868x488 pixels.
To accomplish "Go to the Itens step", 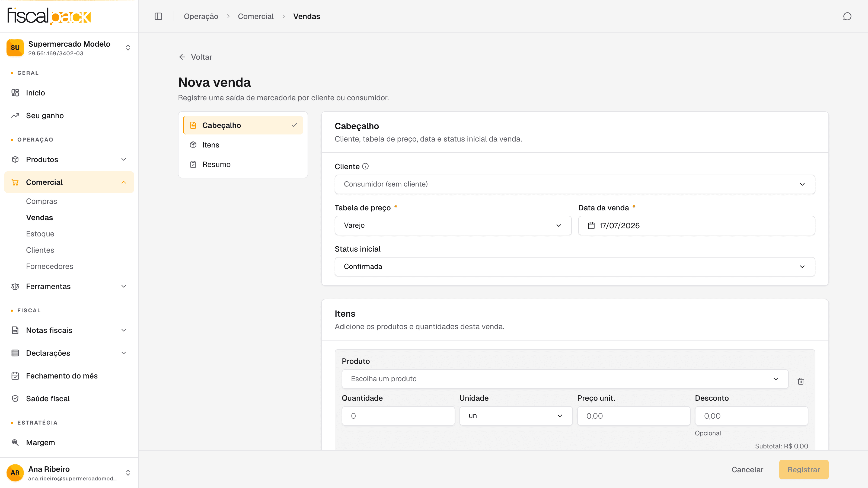I will click(x=242, y=145).
